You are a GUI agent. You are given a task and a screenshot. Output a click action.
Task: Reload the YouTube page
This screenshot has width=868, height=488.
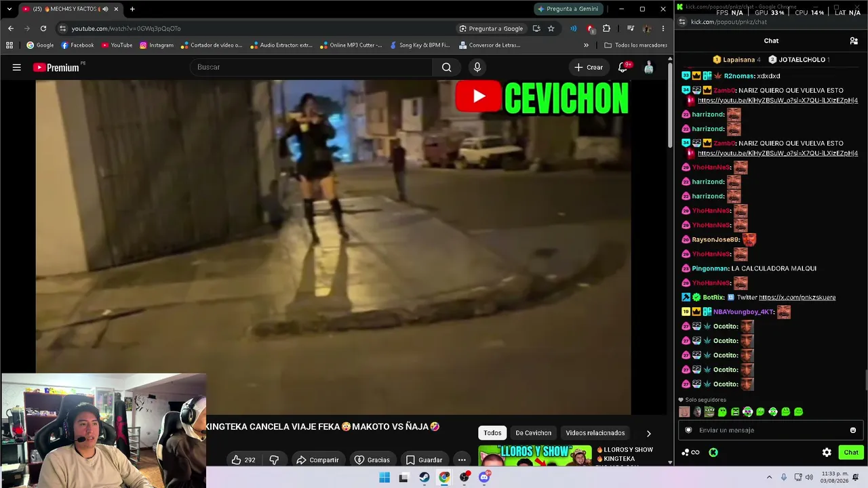(x=43, y=28)
